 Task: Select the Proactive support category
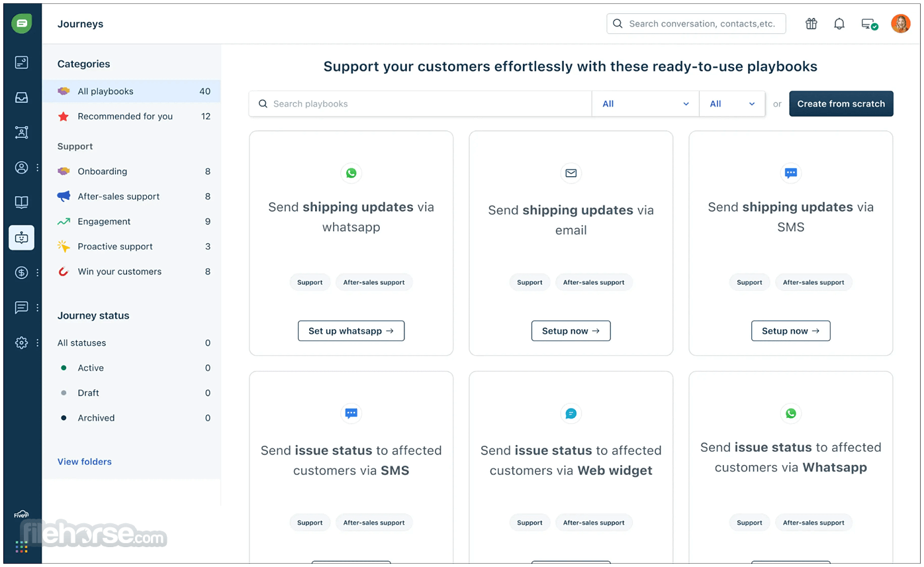click(132, 246)
